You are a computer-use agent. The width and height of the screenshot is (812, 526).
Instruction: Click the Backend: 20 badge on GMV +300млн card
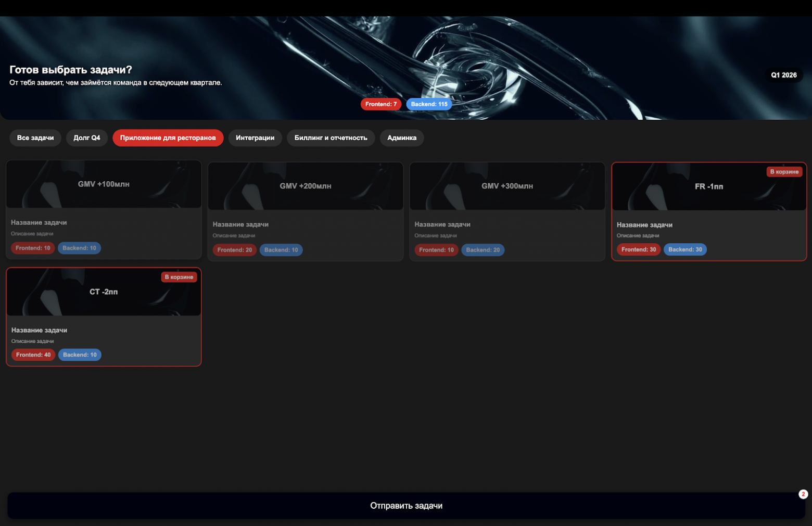pos(483,250)
